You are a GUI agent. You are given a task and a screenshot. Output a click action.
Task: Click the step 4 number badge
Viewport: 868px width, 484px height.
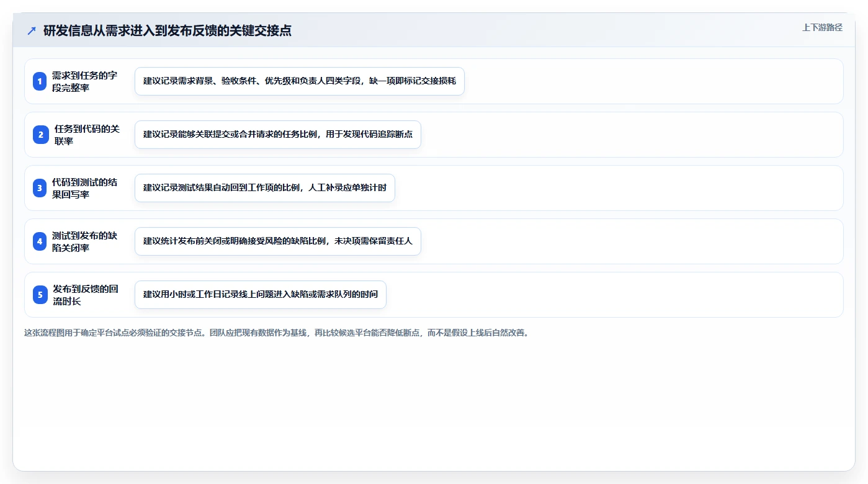coord(40,241)
